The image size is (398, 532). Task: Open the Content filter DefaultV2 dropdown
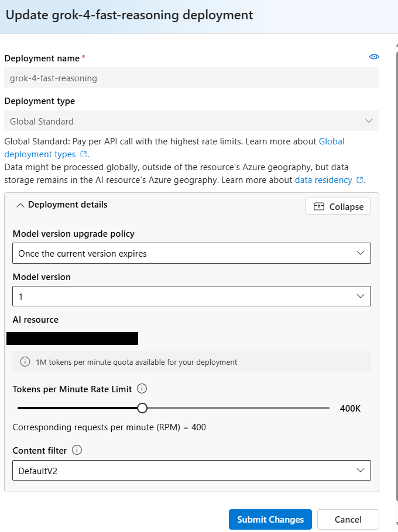(x=191, y=470)
